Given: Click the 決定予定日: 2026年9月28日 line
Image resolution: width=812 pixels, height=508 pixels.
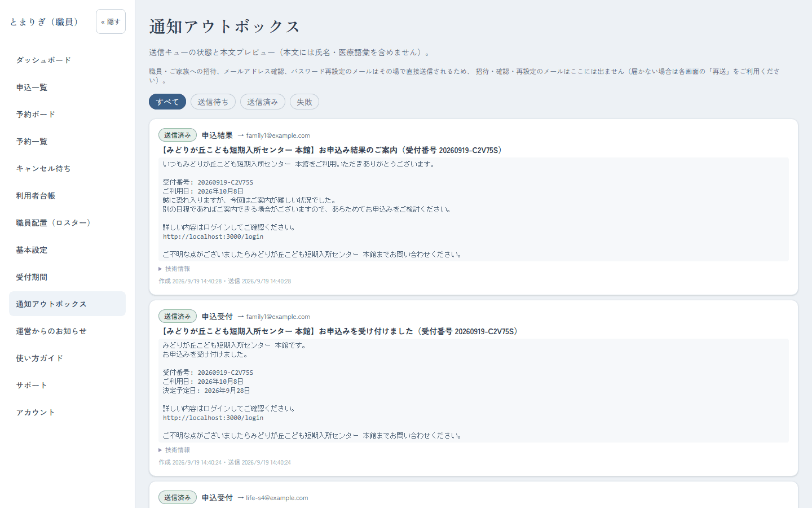Looking at the screenshot, I should click(x=206, y=391).
